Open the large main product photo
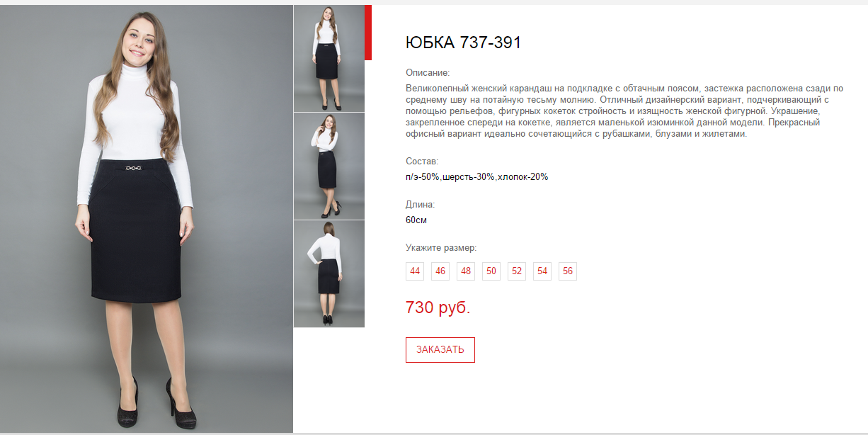The height and width of the screenshot is (435, 868). coord(147,219)
